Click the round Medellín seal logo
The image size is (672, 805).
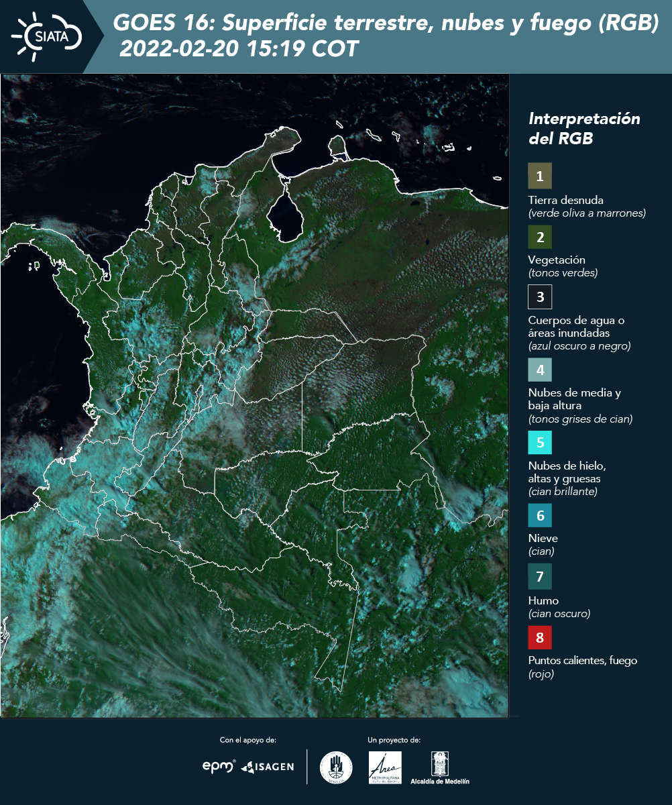point(336,767)
